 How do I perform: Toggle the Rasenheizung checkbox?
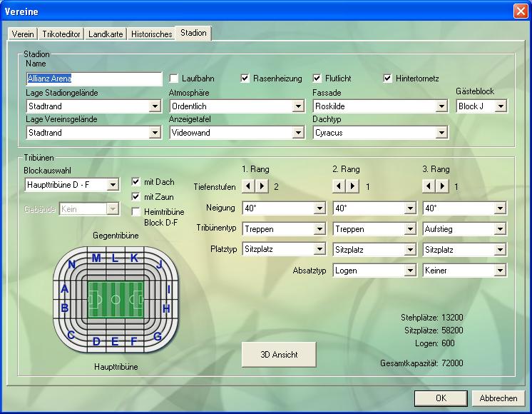click(x=245, y=79)
